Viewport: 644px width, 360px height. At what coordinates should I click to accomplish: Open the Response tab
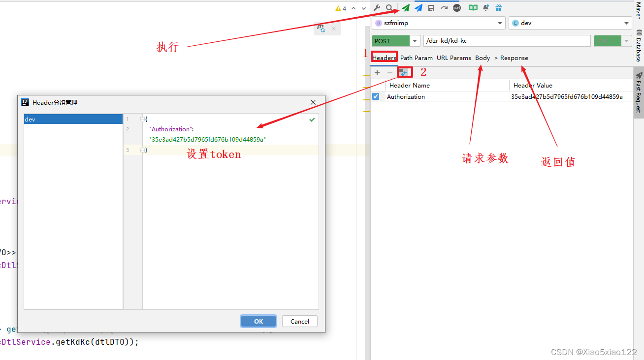pyautogui.click(x=514, y=58)
